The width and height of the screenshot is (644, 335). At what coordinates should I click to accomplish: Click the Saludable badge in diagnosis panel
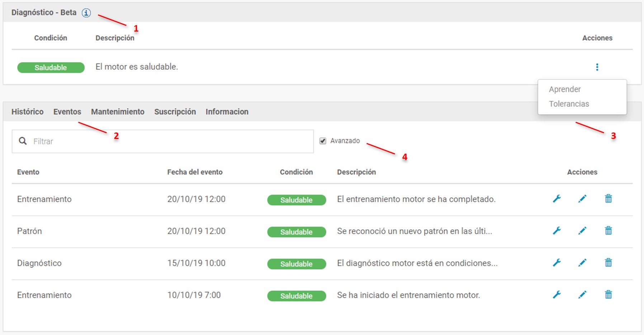51,68
